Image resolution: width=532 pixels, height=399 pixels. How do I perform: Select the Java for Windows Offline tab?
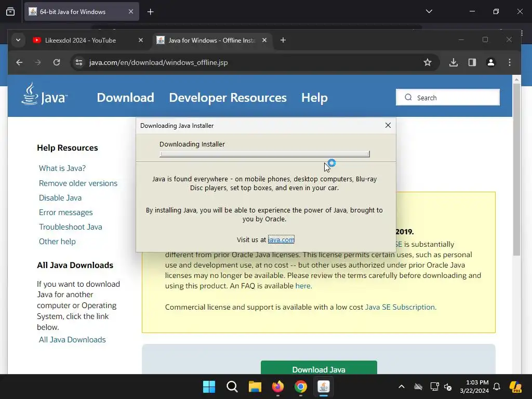(211, 41)
